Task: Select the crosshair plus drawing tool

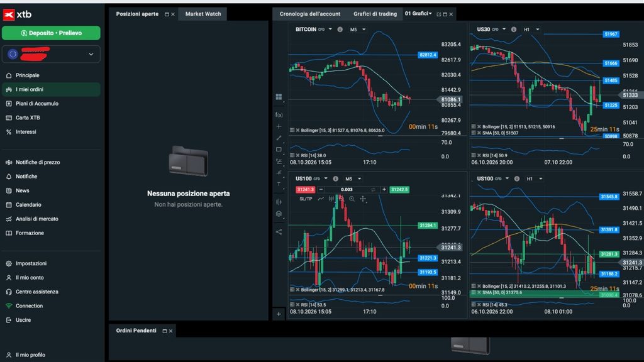Action: click(x=279, y=126)
